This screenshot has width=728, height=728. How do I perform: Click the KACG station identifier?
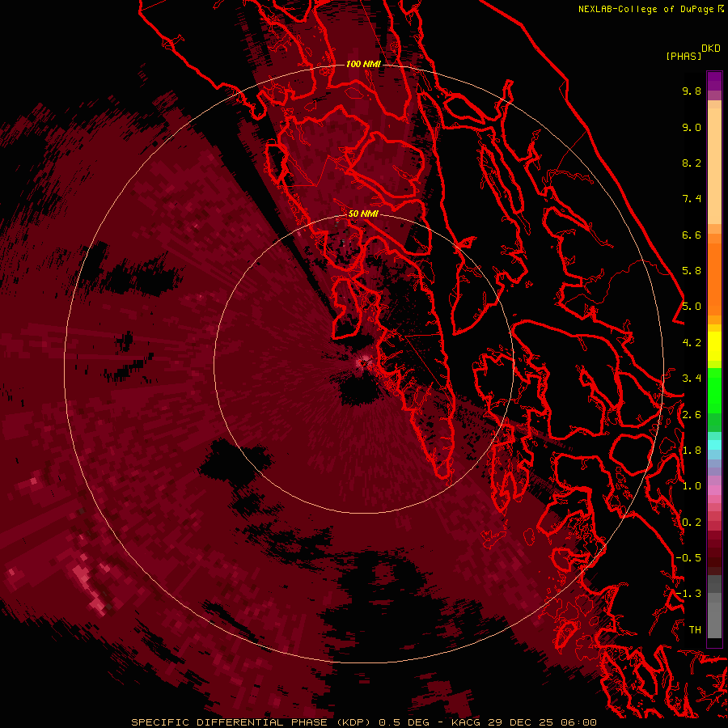(467, 722)
